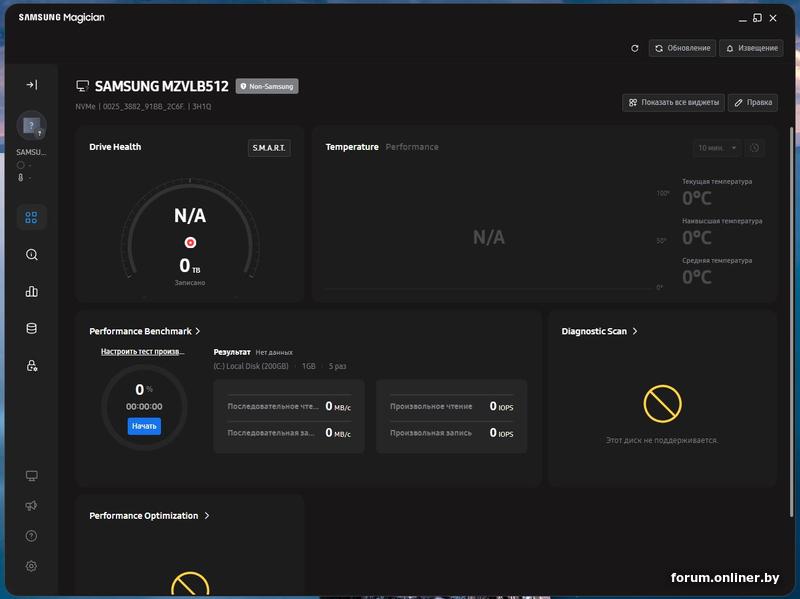Screen dimensions: 800x599
Task: Expand Performance Optimization section
Action: pyautogui.click(x=207, y=516)
